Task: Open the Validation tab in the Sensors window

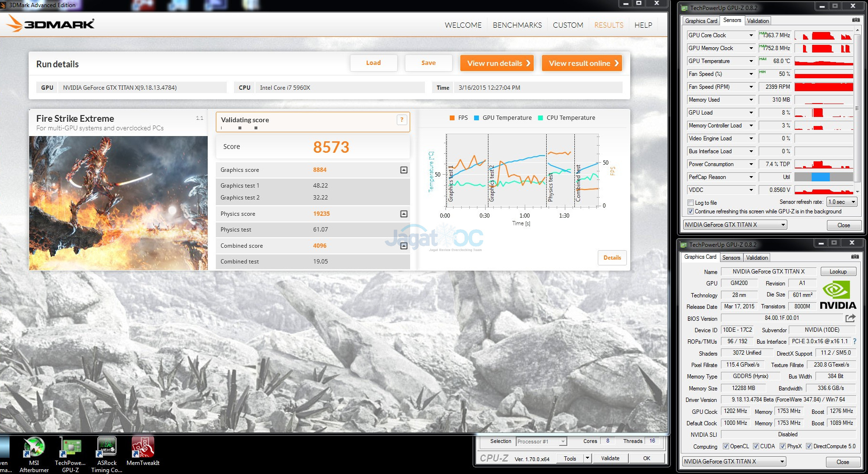Action: pyautogui.click(x=758, y=21)
